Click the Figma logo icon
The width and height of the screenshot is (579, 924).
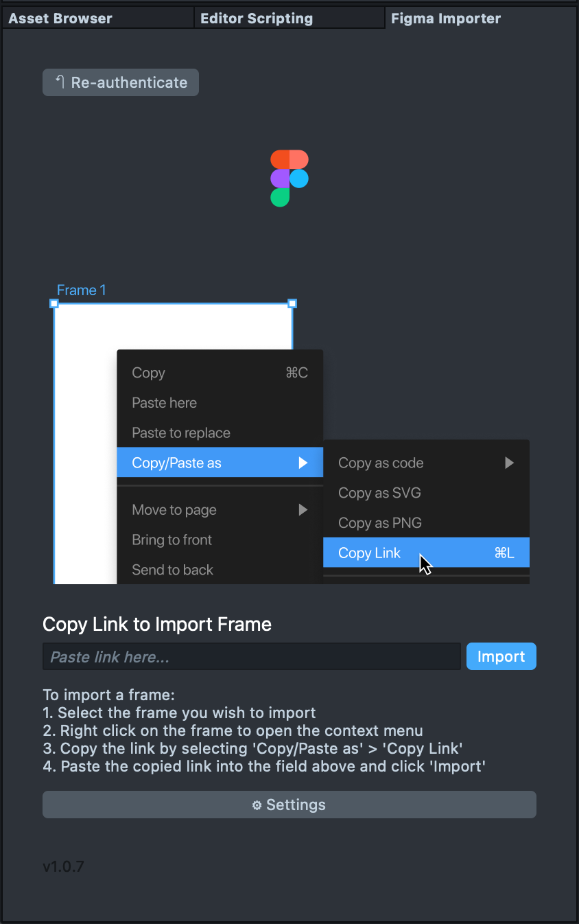(289, 178)
